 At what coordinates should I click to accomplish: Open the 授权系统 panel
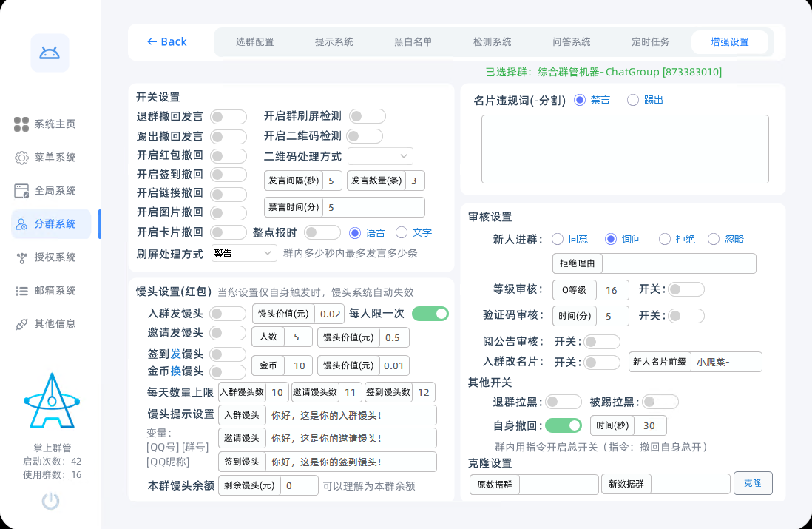tap(50, 257)
